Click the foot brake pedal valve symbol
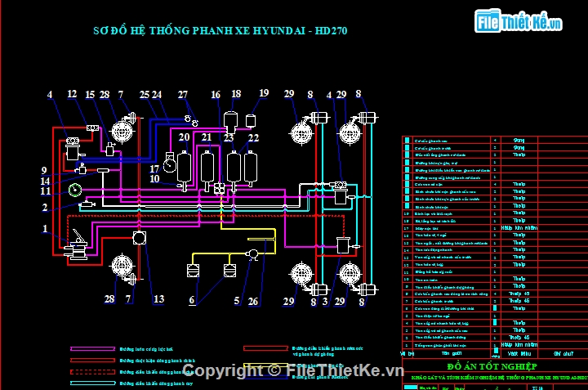This screenshot has width=588, height=390. [77, 245]
